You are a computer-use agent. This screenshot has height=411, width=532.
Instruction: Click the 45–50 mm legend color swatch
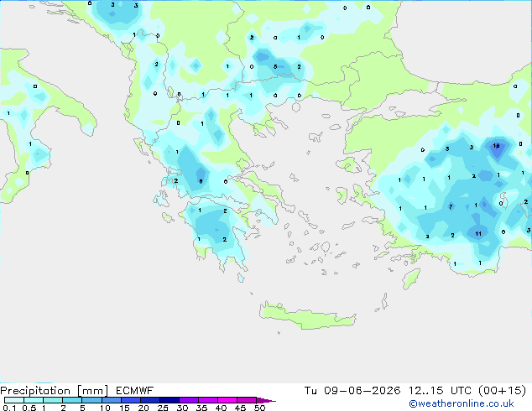click(247, 400)
